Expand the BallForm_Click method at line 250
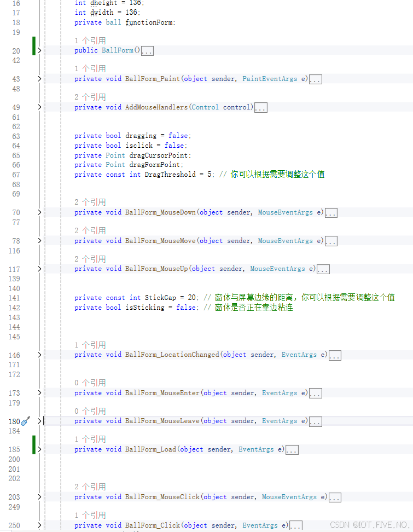The image size is (413, 532). tap(39, 525)
